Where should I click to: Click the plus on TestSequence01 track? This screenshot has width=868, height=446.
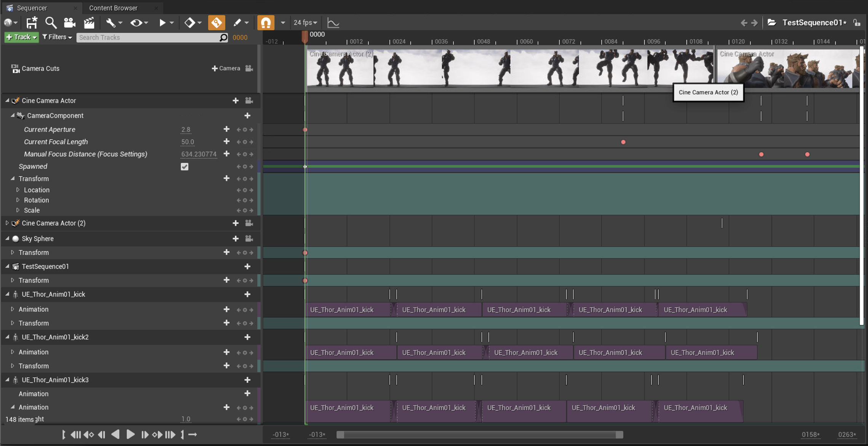coord(247,266)
